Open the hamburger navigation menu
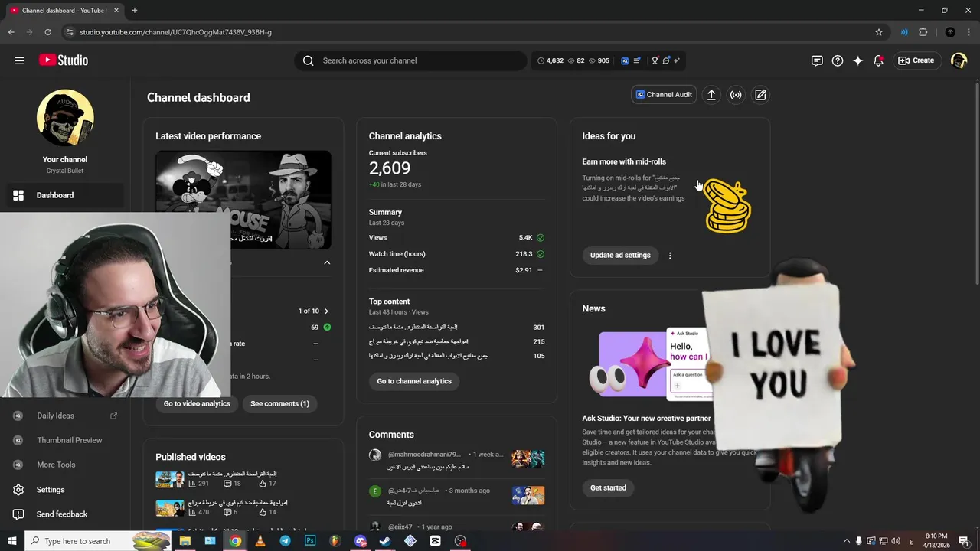 tap(19, 60)
